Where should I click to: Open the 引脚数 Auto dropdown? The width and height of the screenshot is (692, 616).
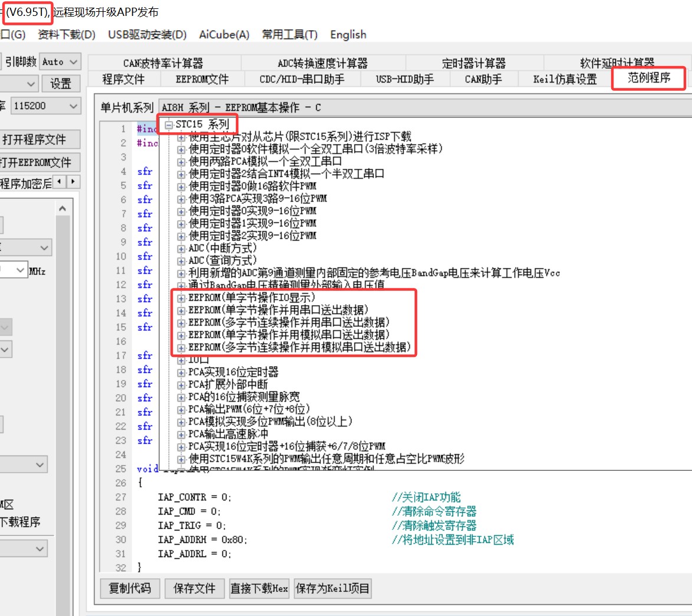pos(60,62)
